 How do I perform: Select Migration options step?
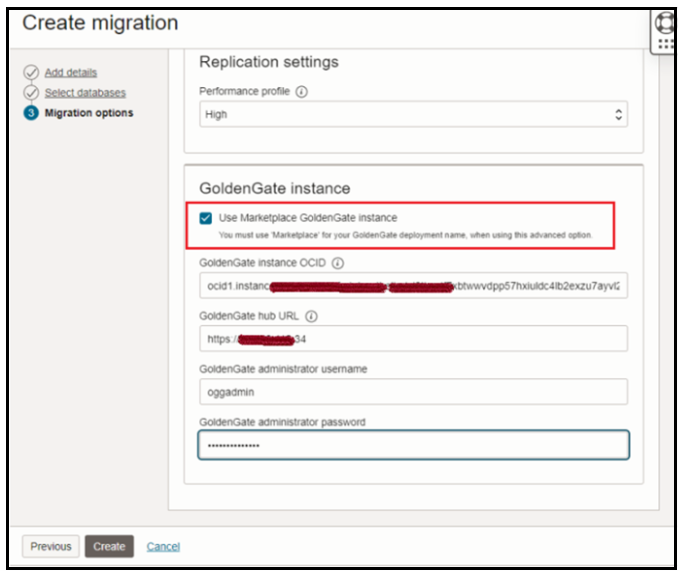click(x=88, y=113)
